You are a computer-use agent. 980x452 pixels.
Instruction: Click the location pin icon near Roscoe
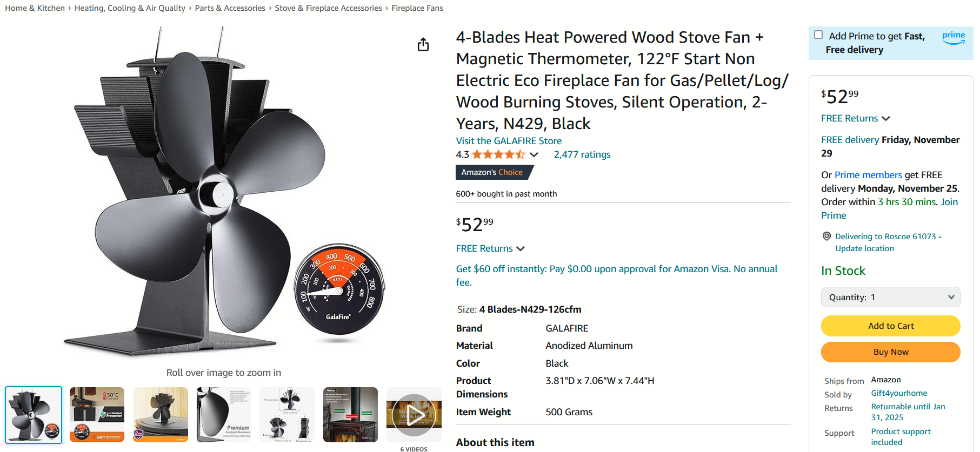tap(826, 236)
